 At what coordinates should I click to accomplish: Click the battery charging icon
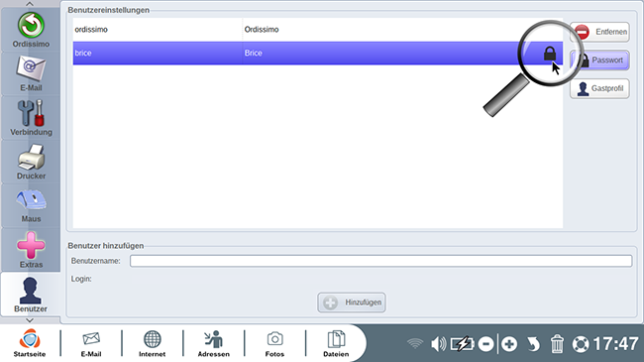pos(462,343)
